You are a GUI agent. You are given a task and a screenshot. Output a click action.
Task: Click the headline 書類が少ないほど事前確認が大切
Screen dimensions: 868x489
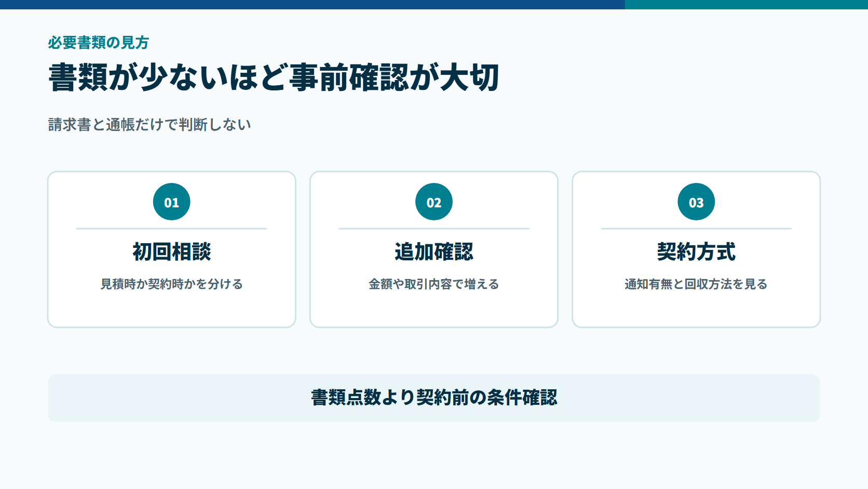274,77
